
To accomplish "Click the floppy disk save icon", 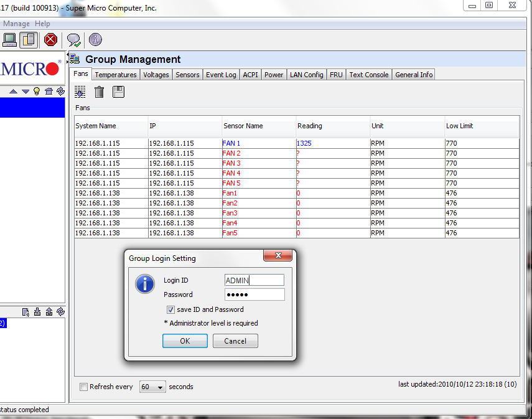I will tap(118, 92).
